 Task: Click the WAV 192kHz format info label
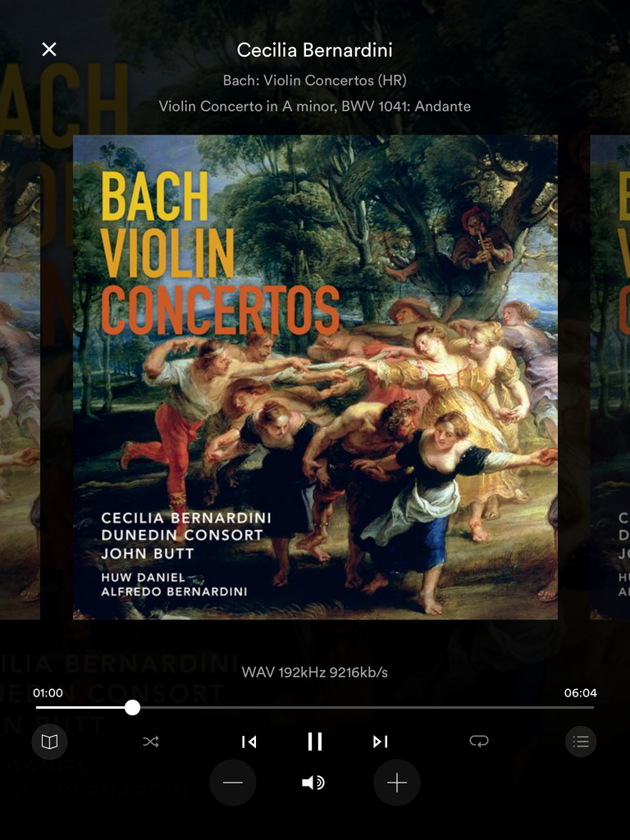314,673
